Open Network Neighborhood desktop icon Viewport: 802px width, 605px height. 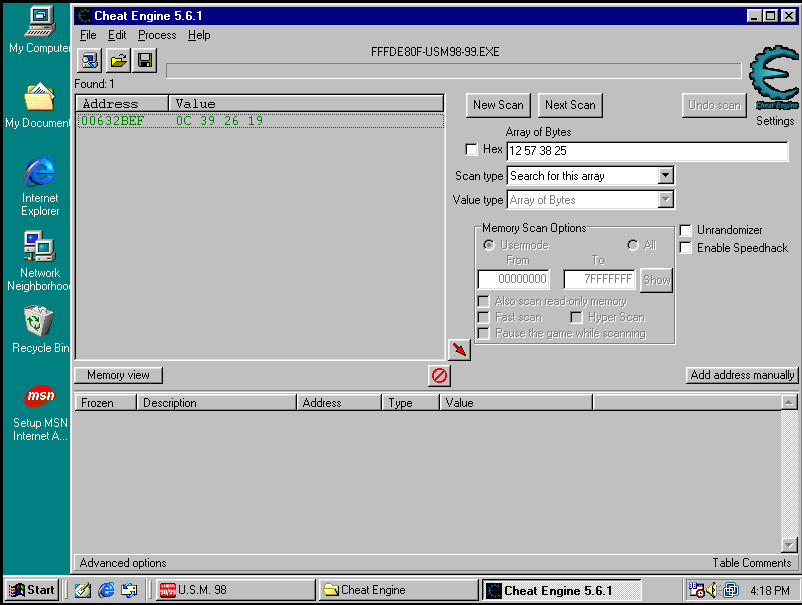39,261
